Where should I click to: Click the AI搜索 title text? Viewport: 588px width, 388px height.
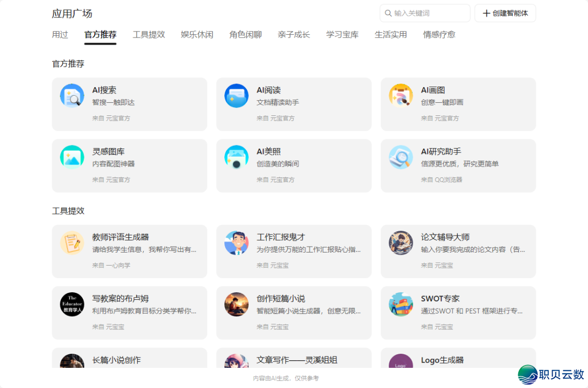click(104, 90)
